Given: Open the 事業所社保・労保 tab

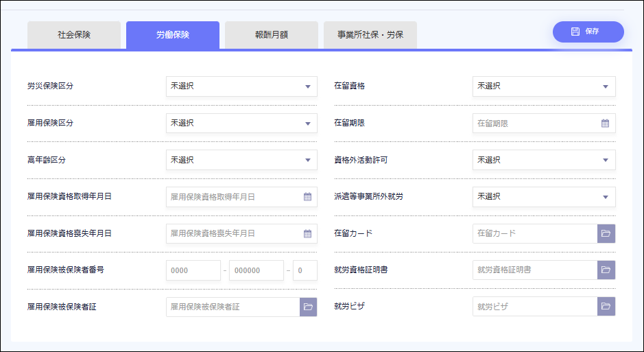Looking at the screenshot, I should coord(370,35).
